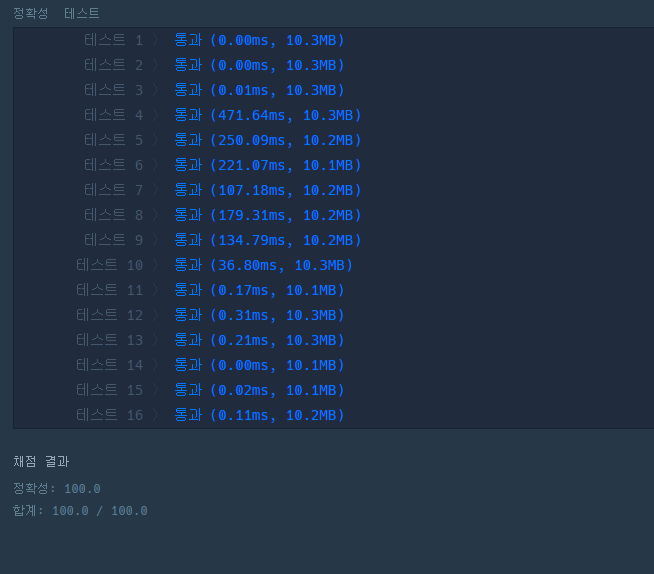Viewport: 654px width, 574px height.
Task: Click test 14 result '통과 (0.00ms, 10.1MB)'
Action: pos(259,365)
